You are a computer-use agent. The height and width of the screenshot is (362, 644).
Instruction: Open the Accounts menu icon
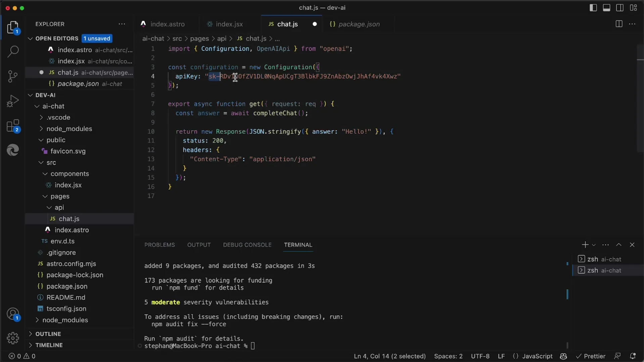click(x=13, y=315)
